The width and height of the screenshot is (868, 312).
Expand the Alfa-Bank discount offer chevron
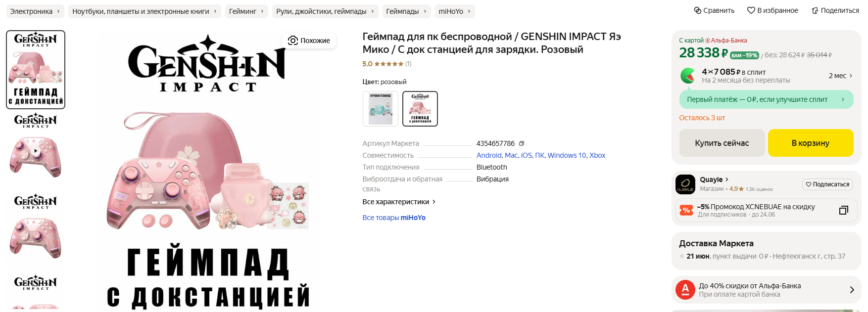coord(852,290)
